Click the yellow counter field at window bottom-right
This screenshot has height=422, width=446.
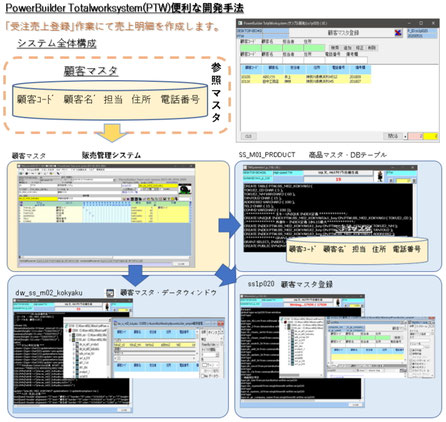click(431, 136)
